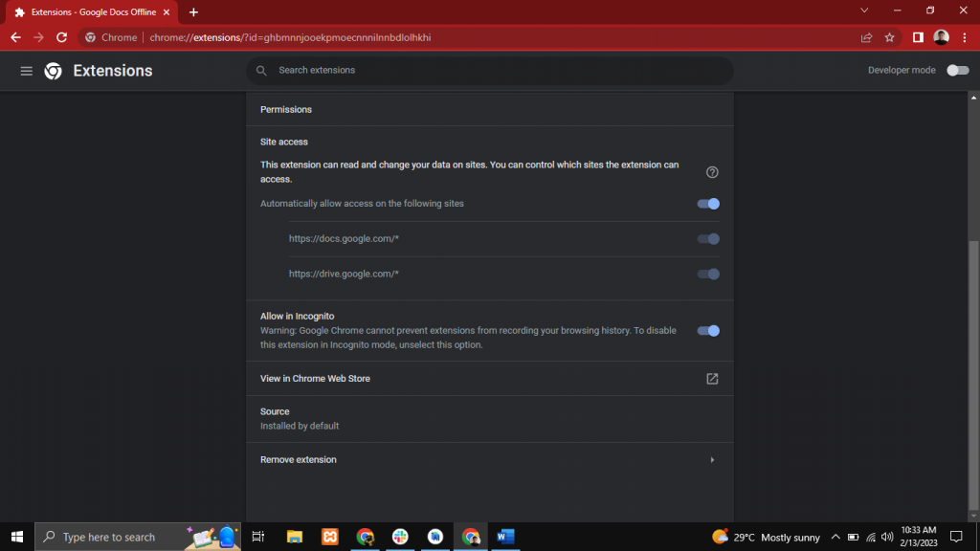Click the chrome://extensions address bar URL
980x551 pixels.
(290, 37)
